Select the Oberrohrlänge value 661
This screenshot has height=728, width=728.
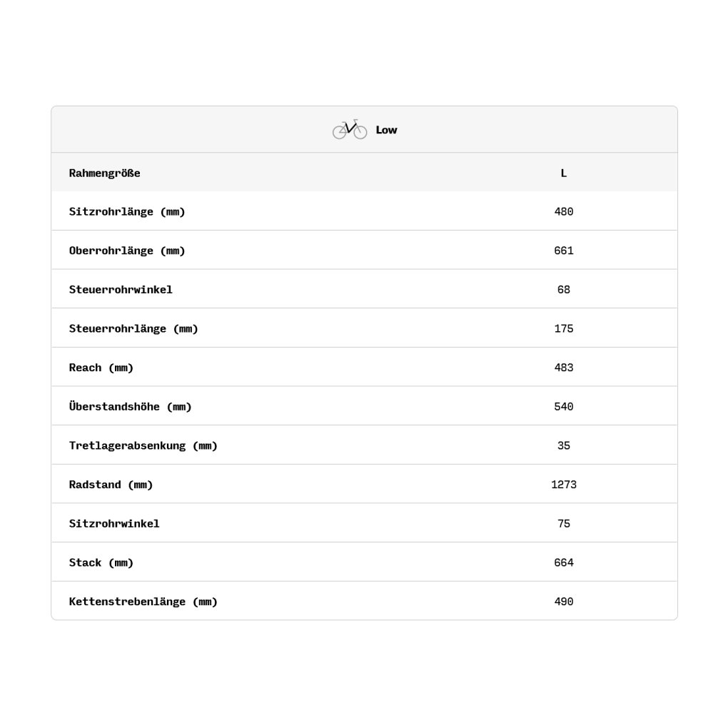coord(563,251)
